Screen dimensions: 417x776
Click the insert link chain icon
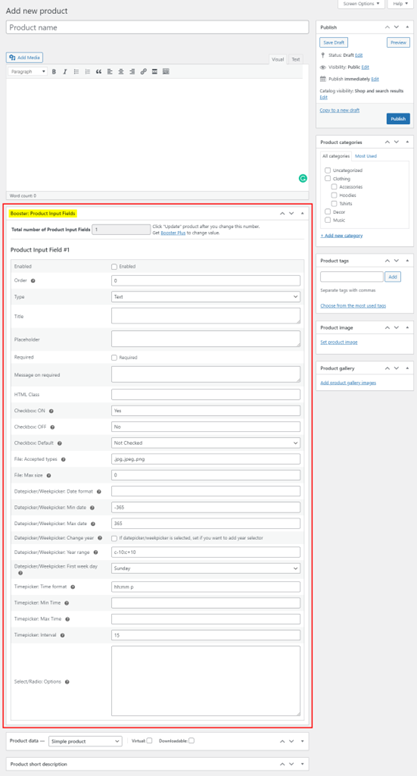(x=143, y=72)
